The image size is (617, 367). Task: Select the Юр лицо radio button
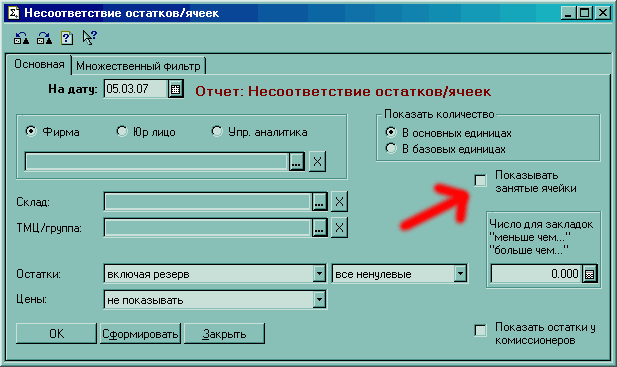(x=122, y=131)
